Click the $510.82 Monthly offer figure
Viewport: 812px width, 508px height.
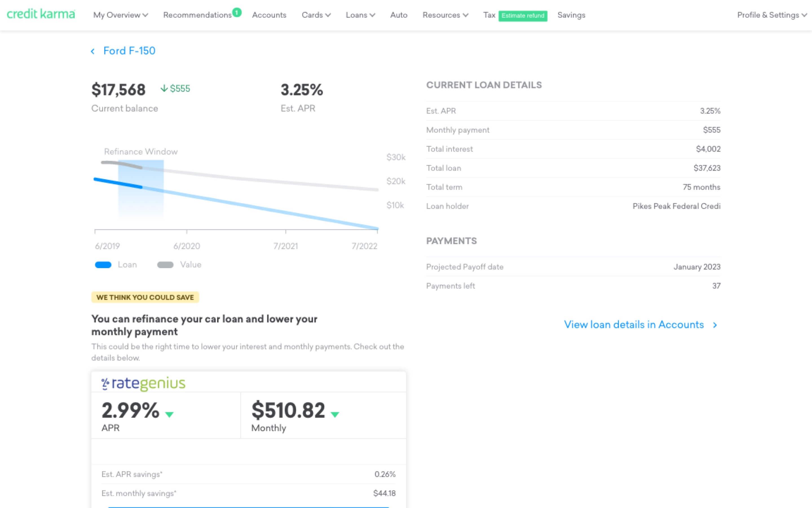point(288,411)
